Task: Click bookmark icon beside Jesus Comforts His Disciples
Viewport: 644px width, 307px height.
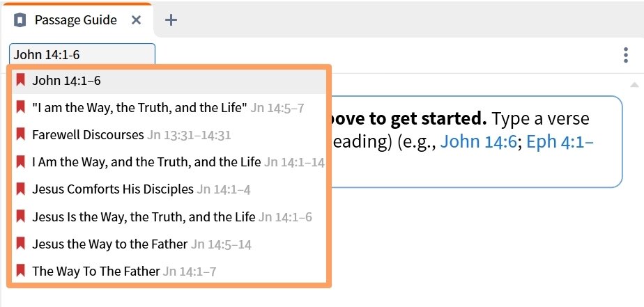Action: click(x=20, y=189)
